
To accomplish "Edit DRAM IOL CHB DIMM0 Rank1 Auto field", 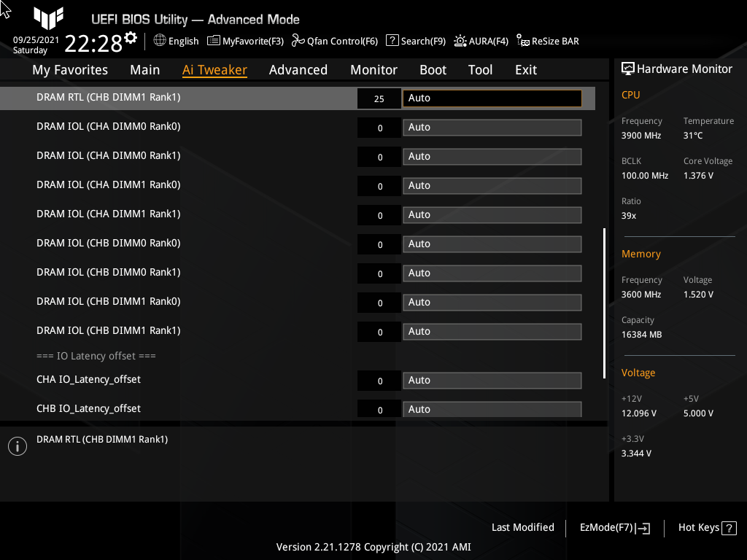I will [492, 273].
